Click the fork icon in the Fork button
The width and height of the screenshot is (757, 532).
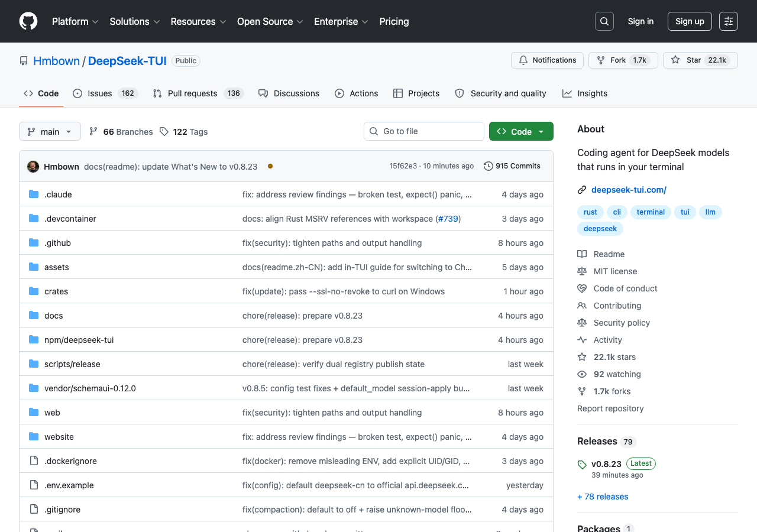pyautogui.click(x=601, y=60)
